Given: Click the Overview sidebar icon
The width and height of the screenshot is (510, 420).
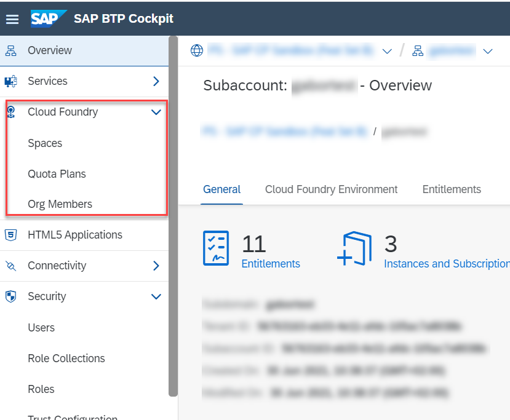Looking at the screenshot, I should pyautogui.click(x=10, y=50).
